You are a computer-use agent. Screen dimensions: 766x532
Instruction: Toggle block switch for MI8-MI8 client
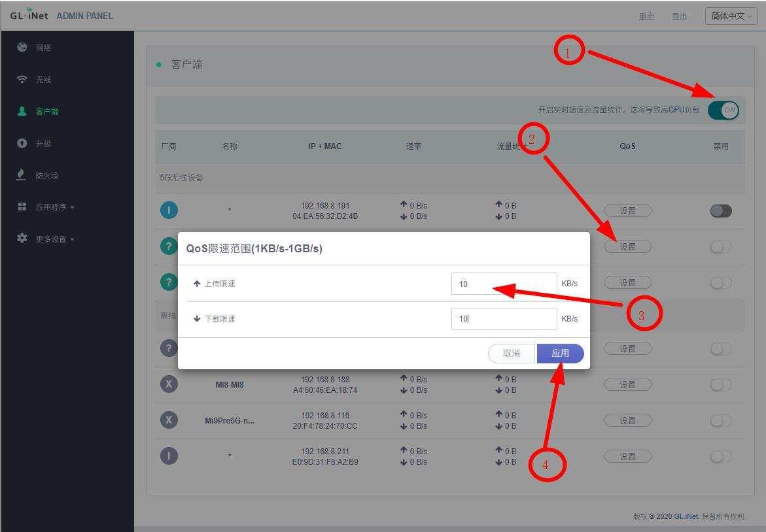(x=721, y=384)
